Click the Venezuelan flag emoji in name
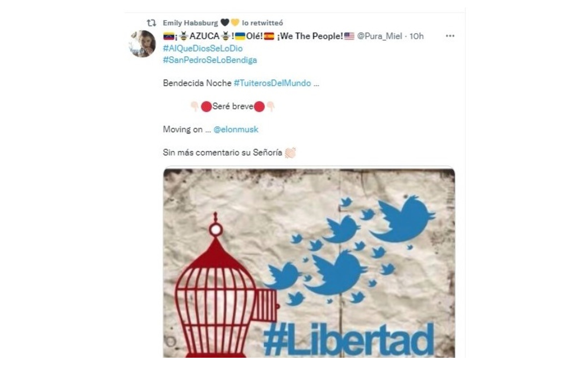 [169, 37]
